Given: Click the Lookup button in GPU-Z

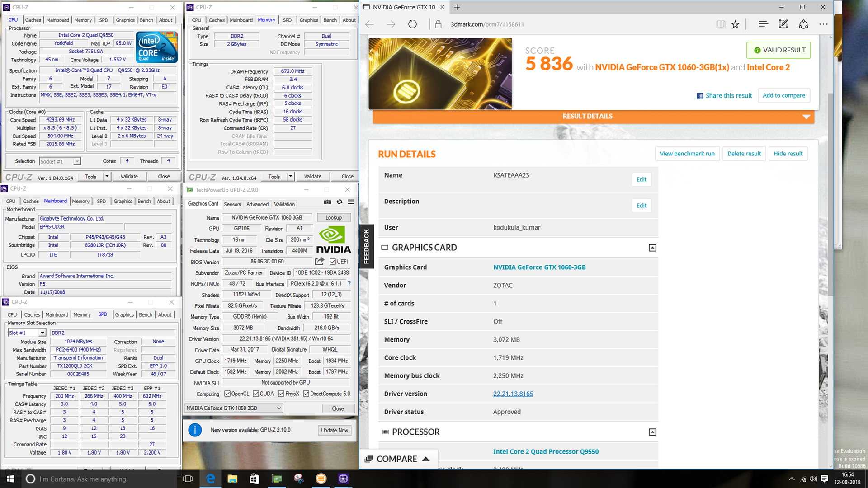Looking at the screenshot, I should pos(334,217).
